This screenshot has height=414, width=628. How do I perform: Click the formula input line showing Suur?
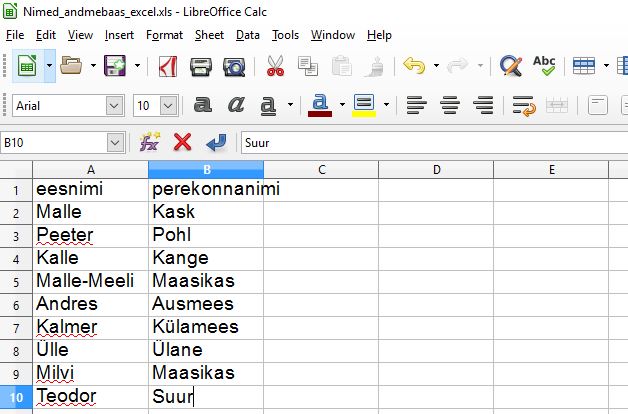pyautogui.click(x=435, y=143)
